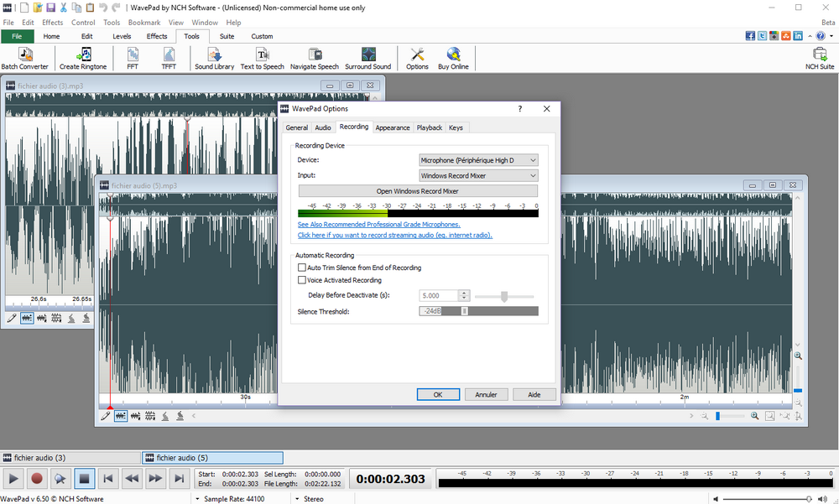Screen dimensions: 839x504
Task: Click the Open Windows Record Mixer button
Action: coord(419,190)
